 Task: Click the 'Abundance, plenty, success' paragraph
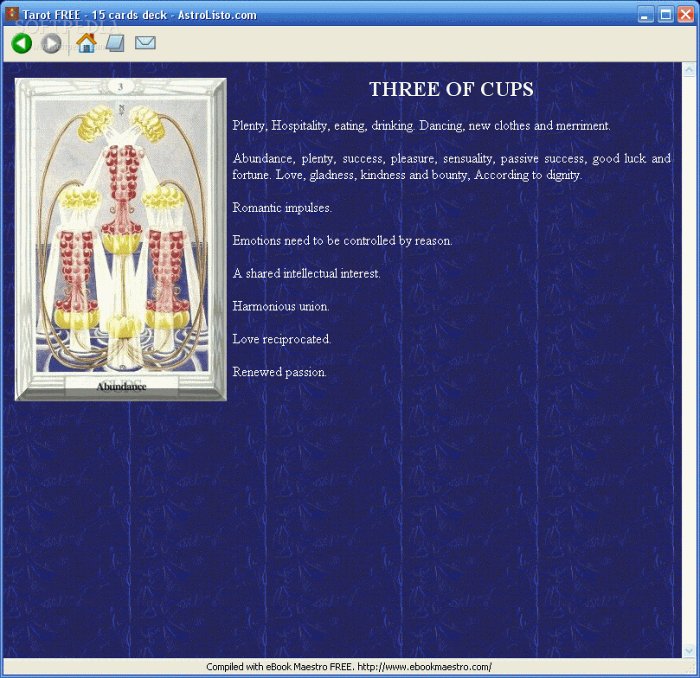pos(451,166)
